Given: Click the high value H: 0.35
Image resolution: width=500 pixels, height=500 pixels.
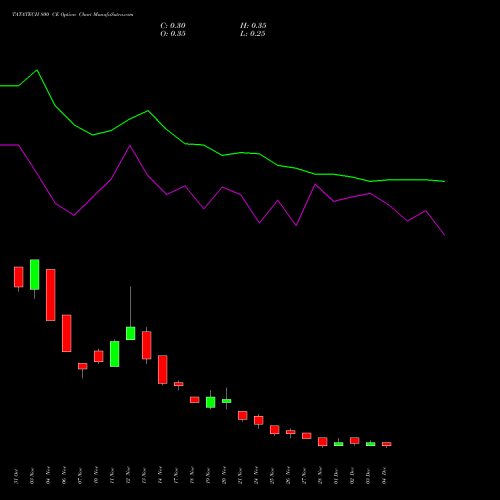Looking at the screenshot, I should [253, 26].
